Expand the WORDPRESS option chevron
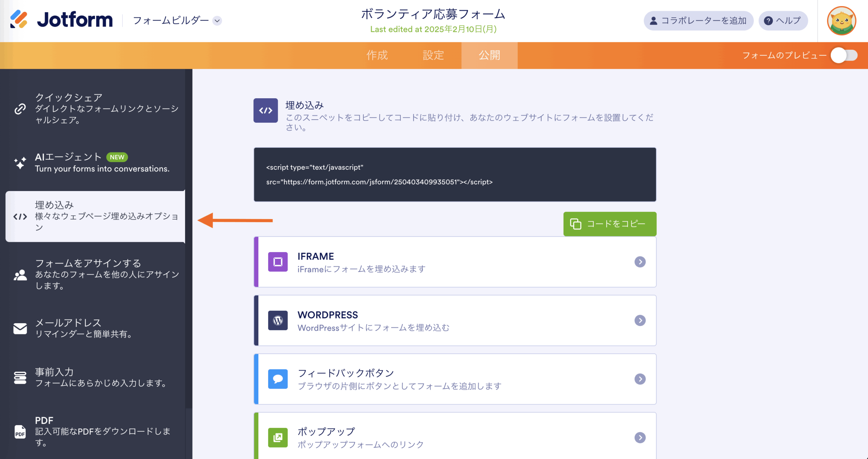868x459 pixels. point(640,320)
